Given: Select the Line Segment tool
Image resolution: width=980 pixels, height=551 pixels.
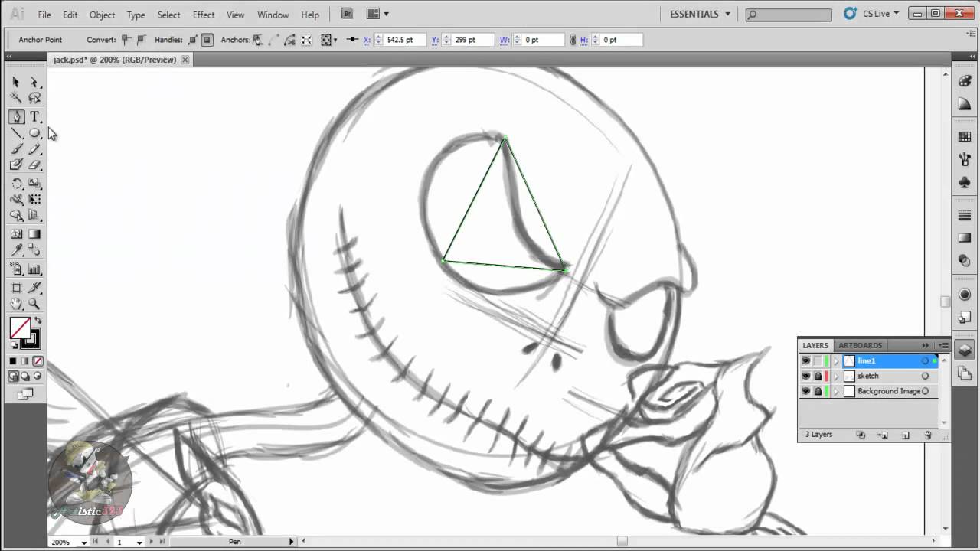Looking at the screenshot, I should click(x=16, y=133).
